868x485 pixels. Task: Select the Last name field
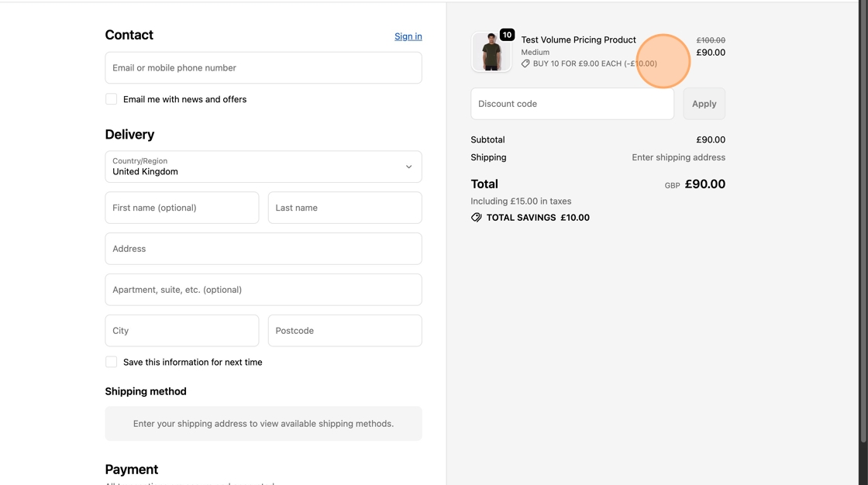coord(345,208)
